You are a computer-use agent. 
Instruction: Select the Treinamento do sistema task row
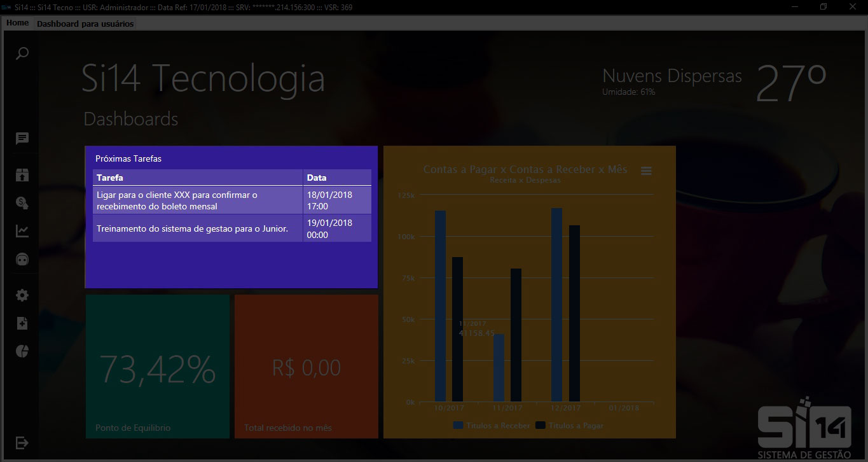tap(198, 228)
